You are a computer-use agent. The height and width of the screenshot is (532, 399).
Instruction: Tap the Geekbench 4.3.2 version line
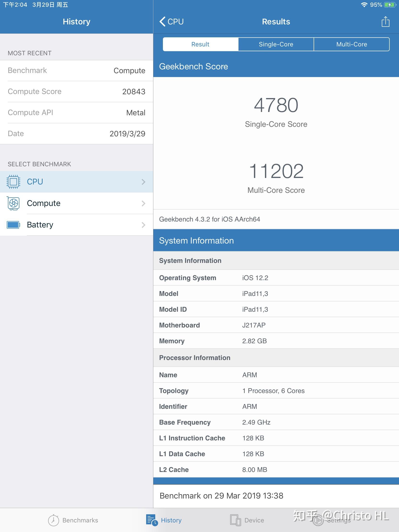pos(210,219)
